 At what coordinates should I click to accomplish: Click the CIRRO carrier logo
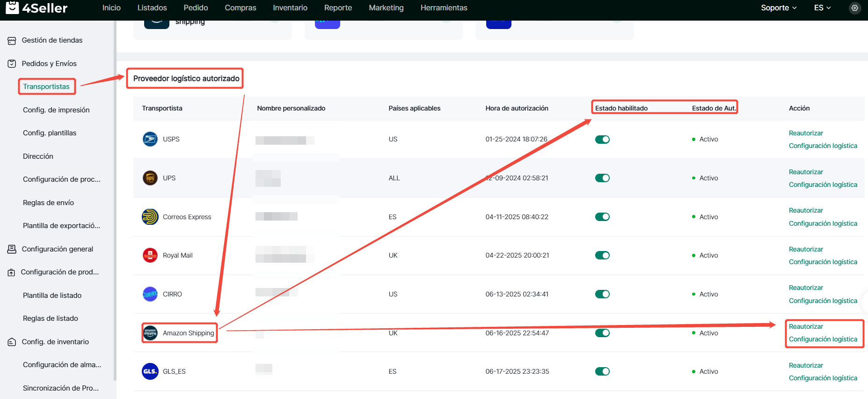pos(150,294)
